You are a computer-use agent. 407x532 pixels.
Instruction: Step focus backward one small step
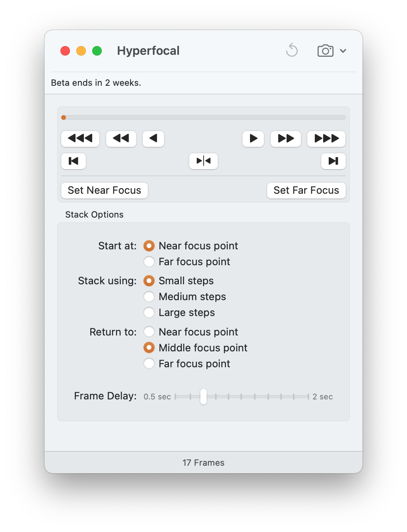[x=153, y=139]
